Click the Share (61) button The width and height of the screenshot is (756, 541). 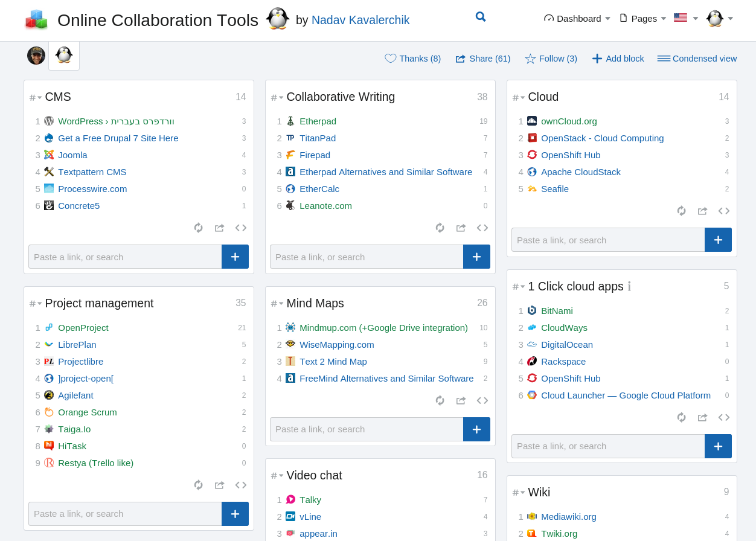(483, 59)
